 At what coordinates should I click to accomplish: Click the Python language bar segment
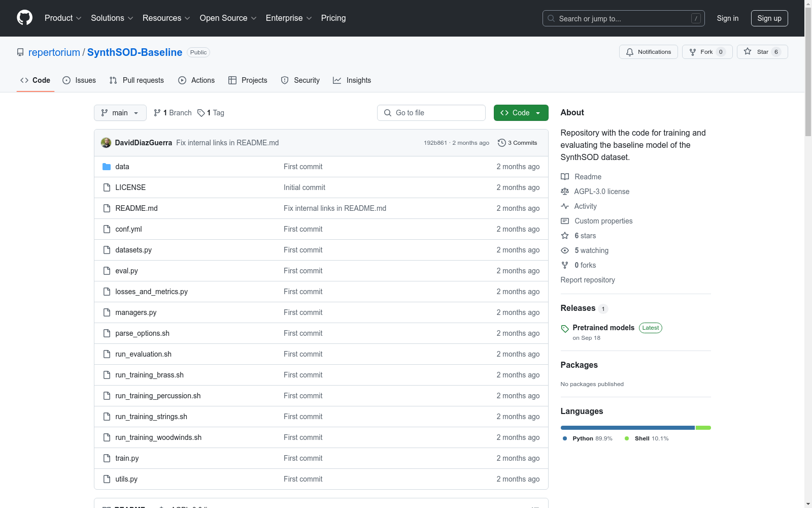(x=627, y=428)
